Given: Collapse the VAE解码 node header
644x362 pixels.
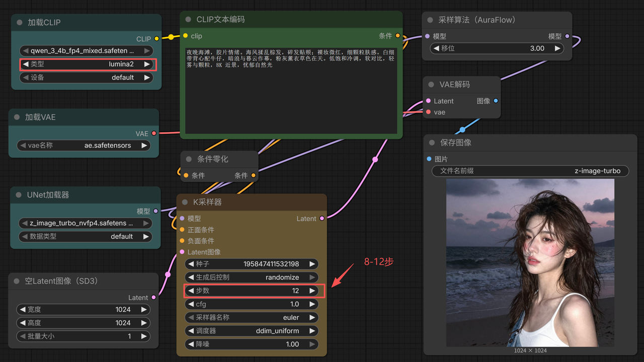Looking at the screenshot, I should (x=431, y=84).
